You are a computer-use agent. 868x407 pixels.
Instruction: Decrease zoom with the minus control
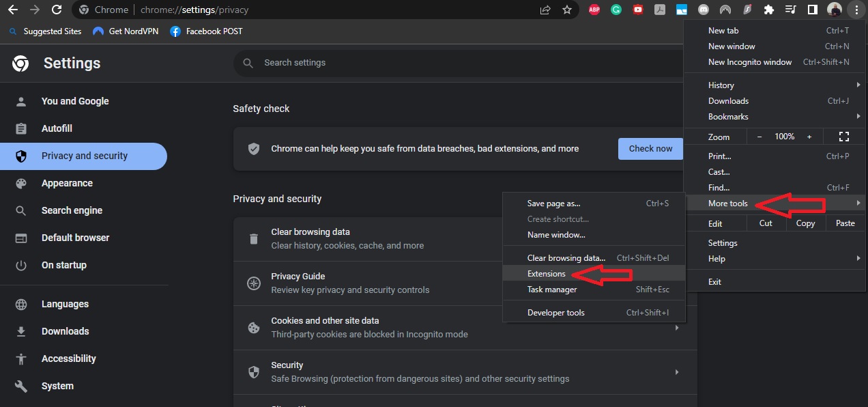point(759,137)
